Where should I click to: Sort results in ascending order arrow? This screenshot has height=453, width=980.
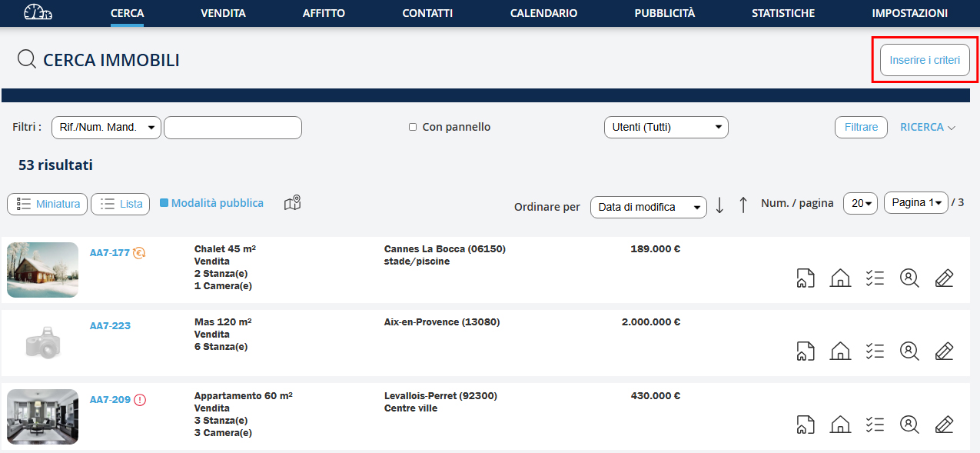tap(742, 205)
